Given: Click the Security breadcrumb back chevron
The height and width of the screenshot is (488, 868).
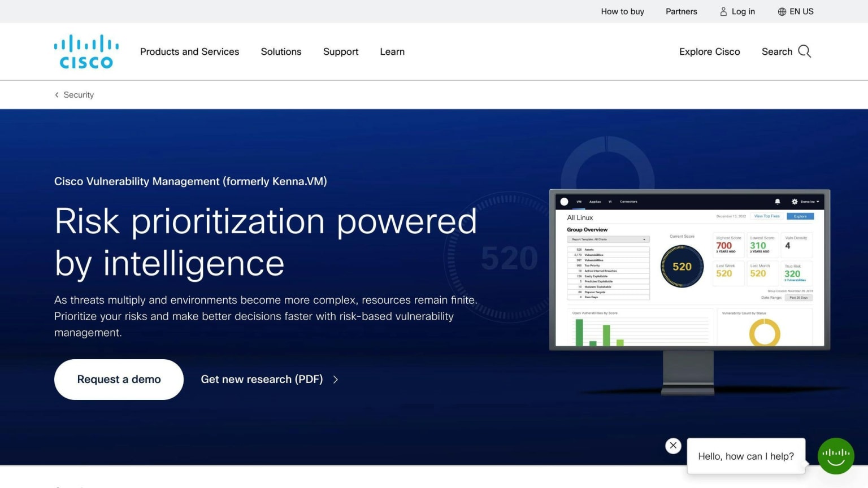Looking at the screenshot, I should coord(57,95).
